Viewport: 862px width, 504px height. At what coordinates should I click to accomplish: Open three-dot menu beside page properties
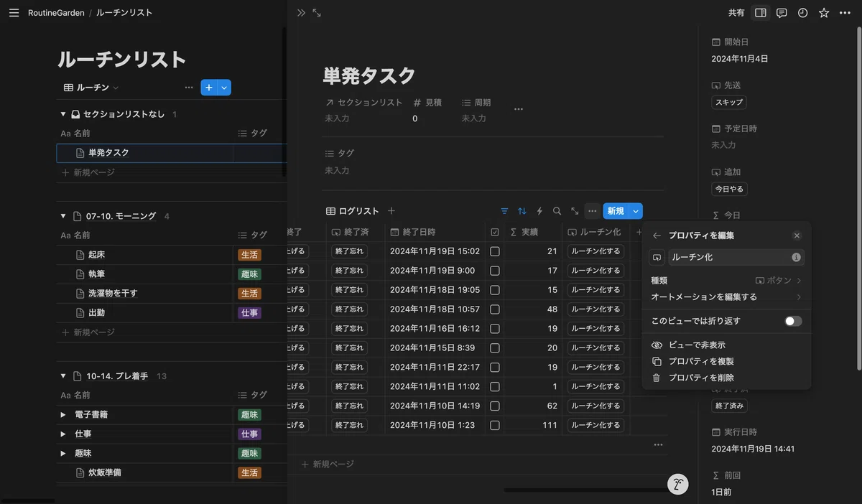pos(518,110)
